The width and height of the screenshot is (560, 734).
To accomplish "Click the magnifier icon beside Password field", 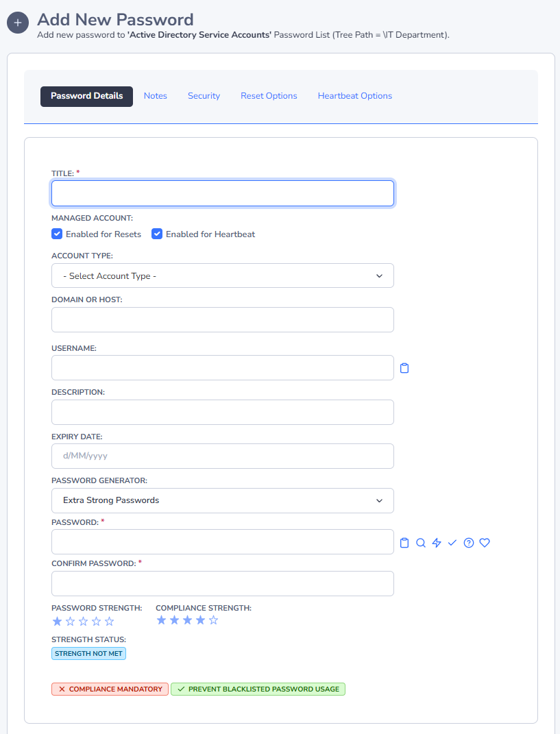I will [421, 543].
